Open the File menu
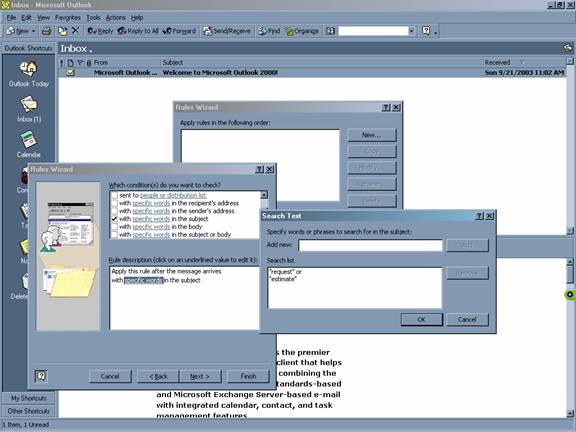Image resolution: width=576 pixels, height=432 pixels. point(11,17)
